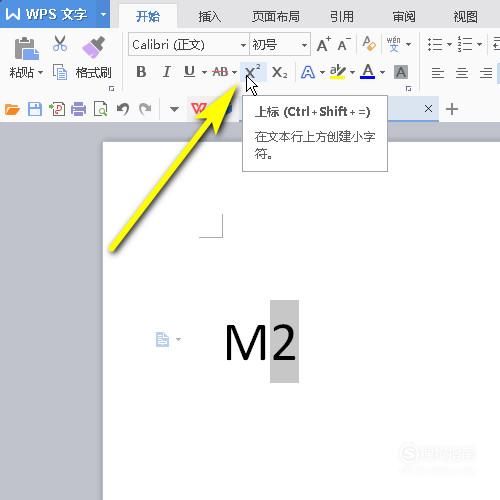
Task: Expand font color dropdown arrow
Action: [x=382, y=72]
